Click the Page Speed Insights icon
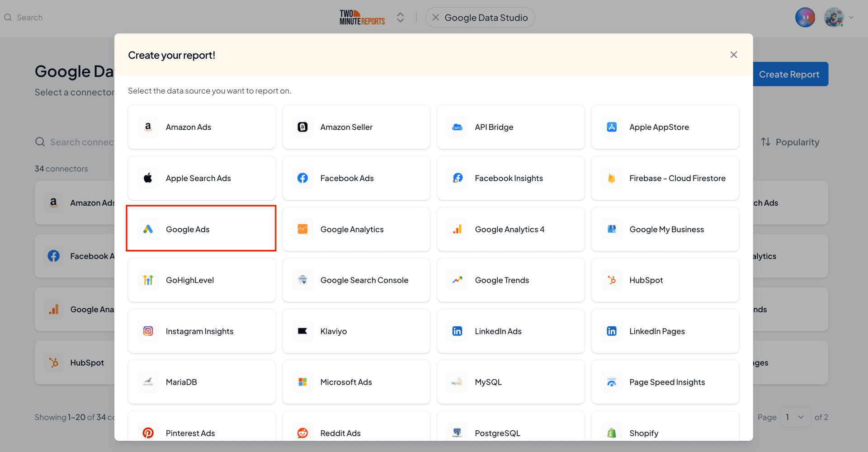Viewport: 868px width, 452px height. click(x=612, y=382)
